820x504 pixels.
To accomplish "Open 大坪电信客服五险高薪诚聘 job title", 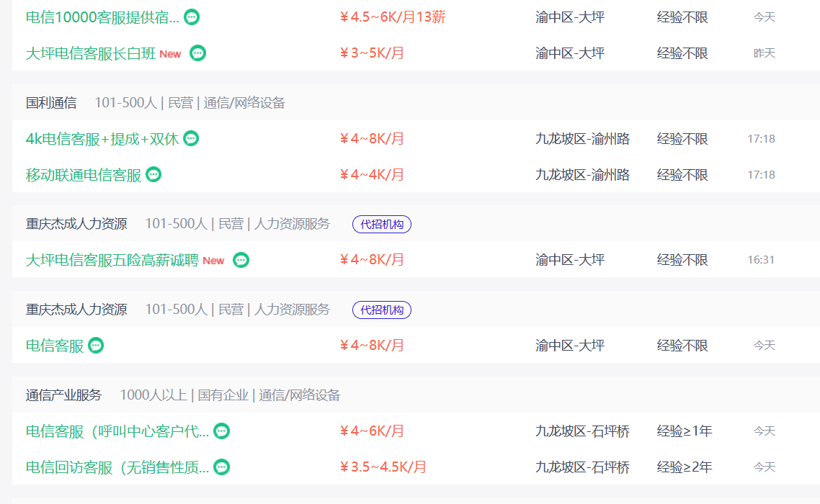I will (112, 260).
